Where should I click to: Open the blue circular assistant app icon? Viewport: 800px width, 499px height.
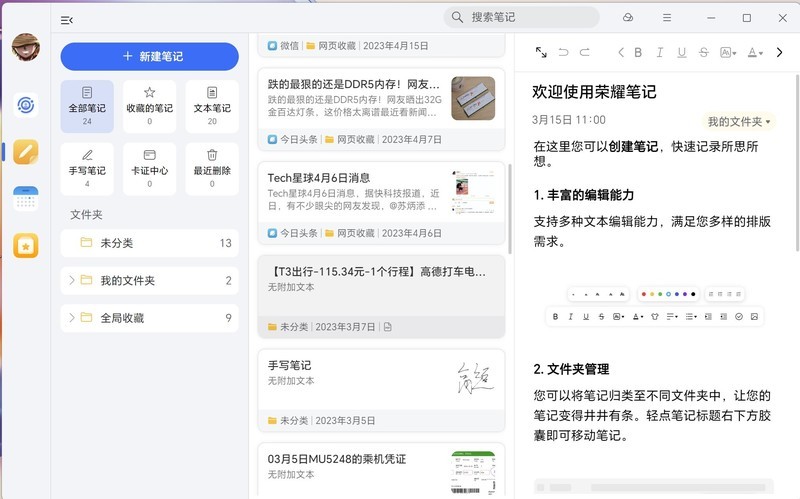point(26,105)
